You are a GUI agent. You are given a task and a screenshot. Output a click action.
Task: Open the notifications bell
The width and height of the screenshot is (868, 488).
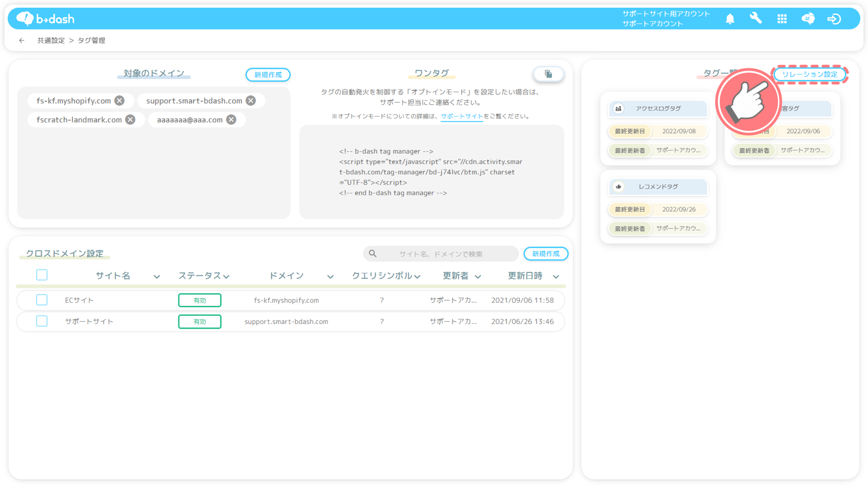730,19
